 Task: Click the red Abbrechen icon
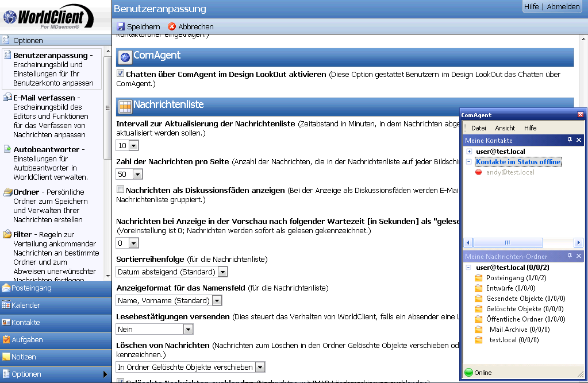coord(172,27)
